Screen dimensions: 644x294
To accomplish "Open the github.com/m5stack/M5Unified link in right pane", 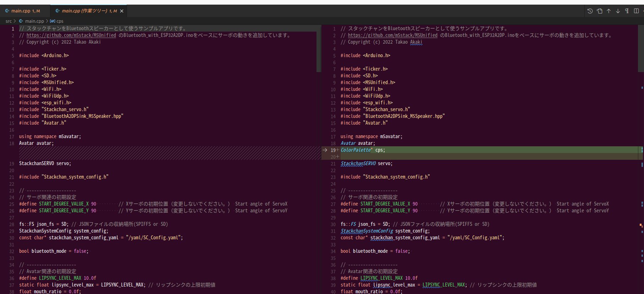I will pyautogui.click(x=393, y=35).
